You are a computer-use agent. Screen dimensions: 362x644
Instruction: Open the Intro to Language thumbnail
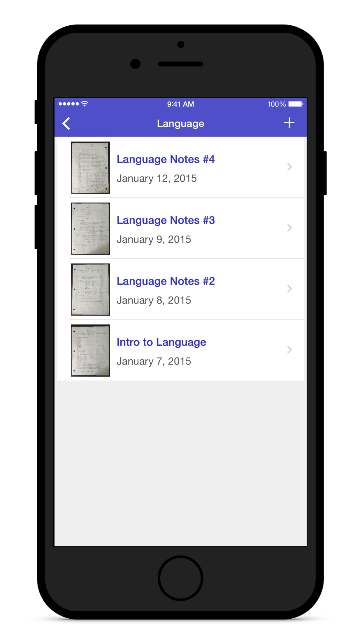coord(90,351)
